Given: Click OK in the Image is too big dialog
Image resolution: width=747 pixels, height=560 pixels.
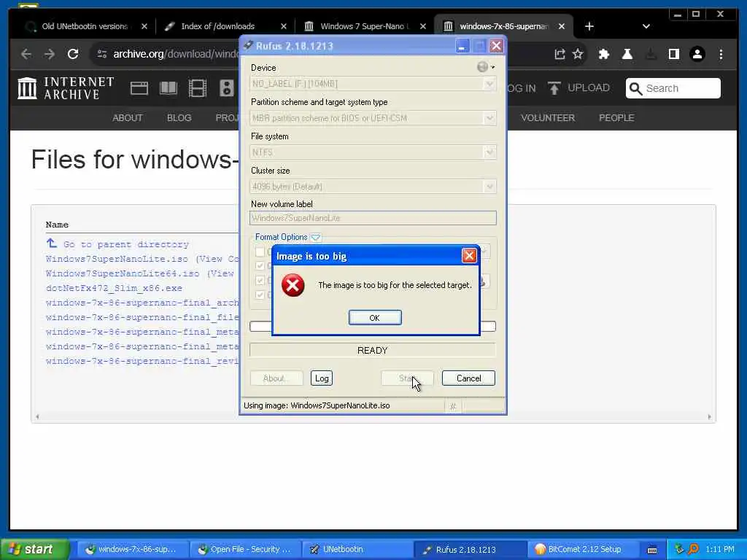Looking at the screenshot, I should pyautogui.click(x=375, y=318).
